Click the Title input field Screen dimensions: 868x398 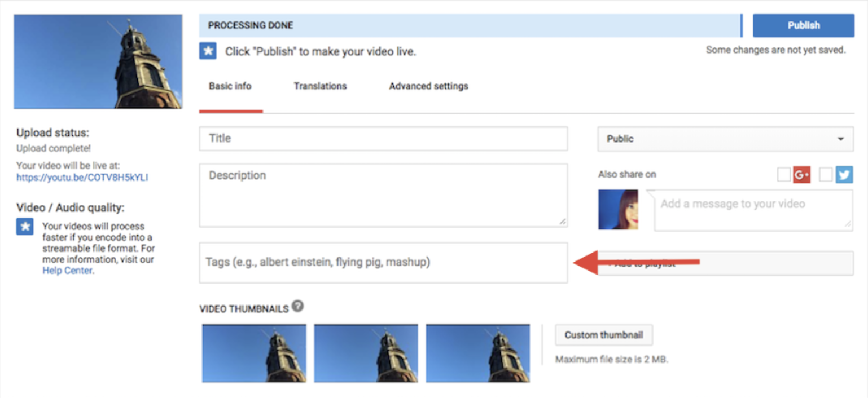[383, 139]
